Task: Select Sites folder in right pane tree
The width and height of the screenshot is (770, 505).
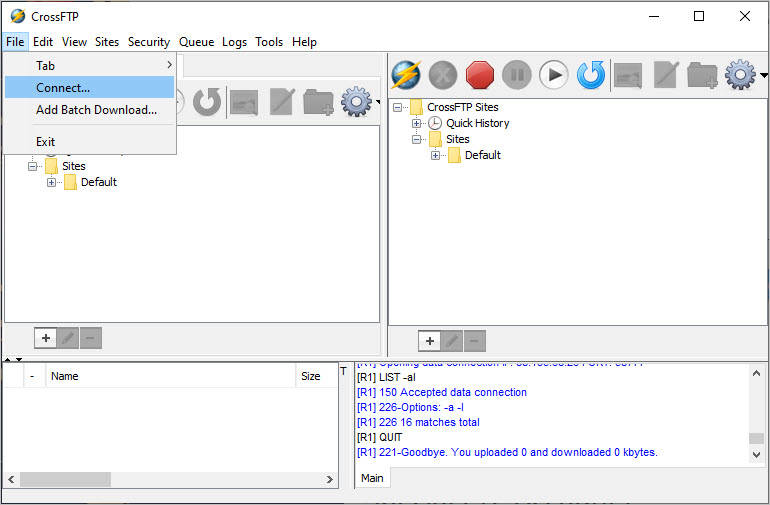Action: coord(457,139)
